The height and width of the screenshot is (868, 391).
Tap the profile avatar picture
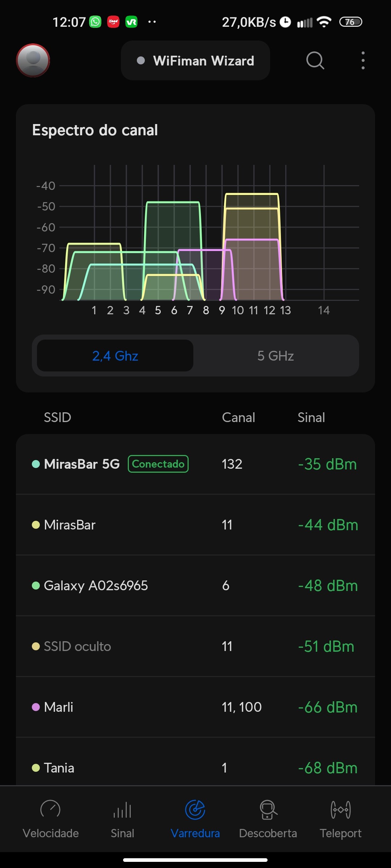33,60
